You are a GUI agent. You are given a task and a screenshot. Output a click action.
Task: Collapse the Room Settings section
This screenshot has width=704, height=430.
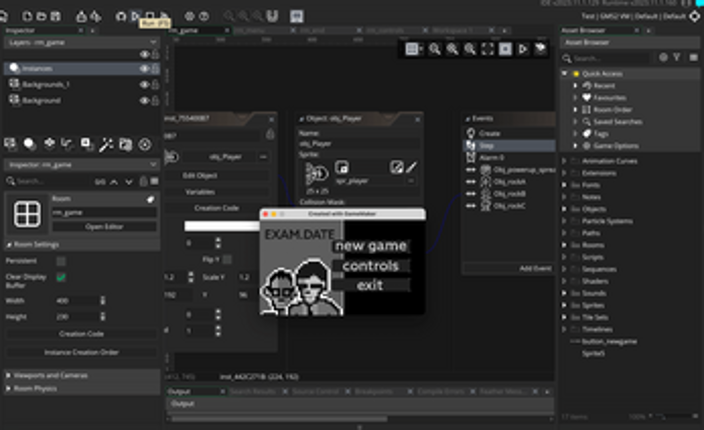point(9,245)
